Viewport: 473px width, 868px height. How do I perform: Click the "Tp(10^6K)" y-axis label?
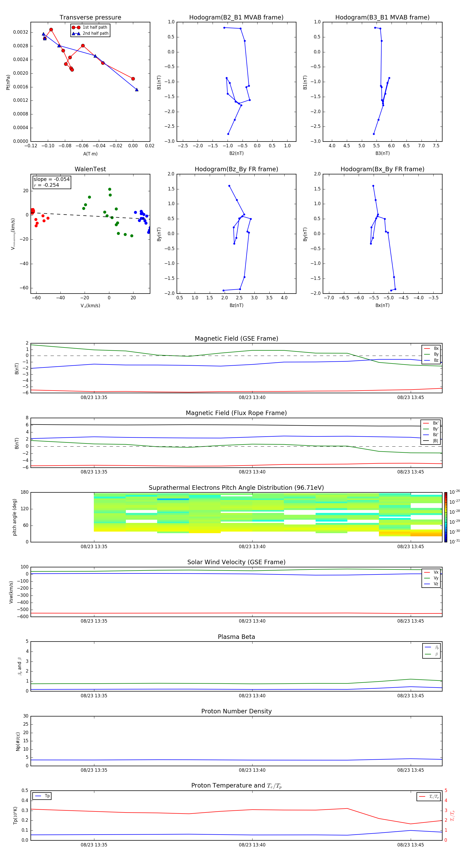tap(15, 816)
